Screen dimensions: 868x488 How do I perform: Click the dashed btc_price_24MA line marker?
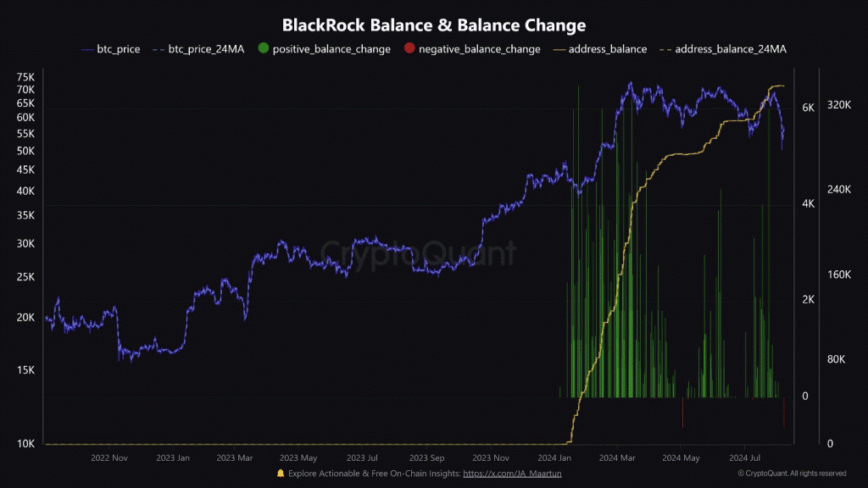click(159, 49)
